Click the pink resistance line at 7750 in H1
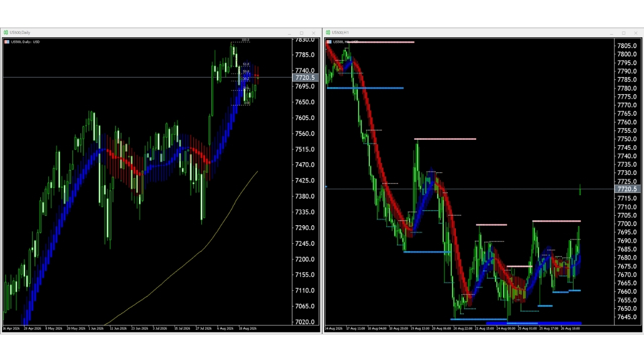The image size is (644, 362). [445, 139]
